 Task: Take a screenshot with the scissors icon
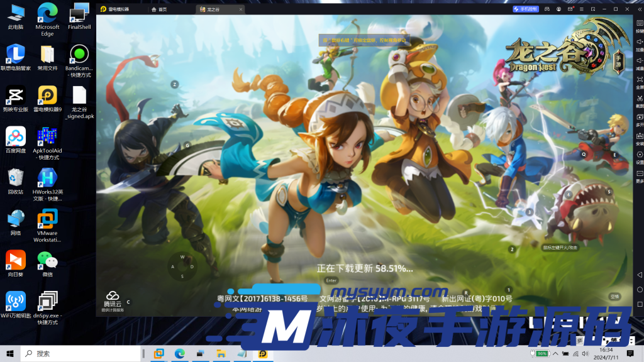[x=639, y=101]
